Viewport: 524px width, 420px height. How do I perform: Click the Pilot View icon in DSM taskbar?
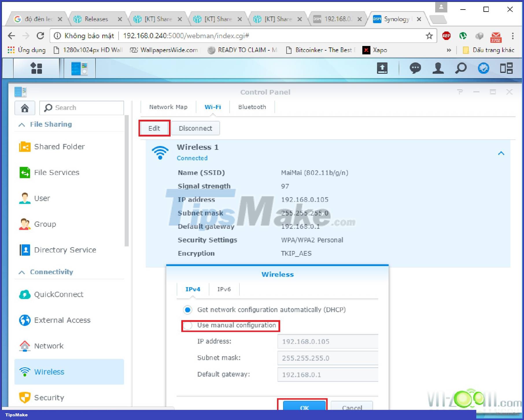click(483, 68)
